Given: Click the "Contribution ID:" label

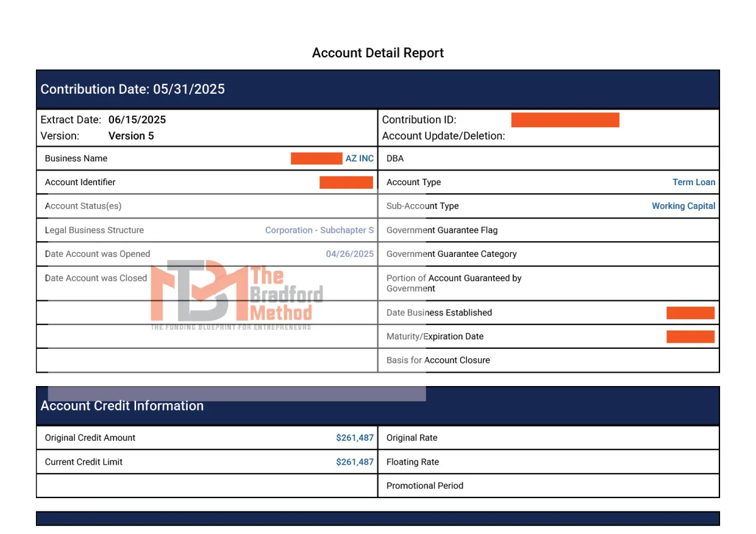Looking at the screenshot, I should [x=420, y=120].
